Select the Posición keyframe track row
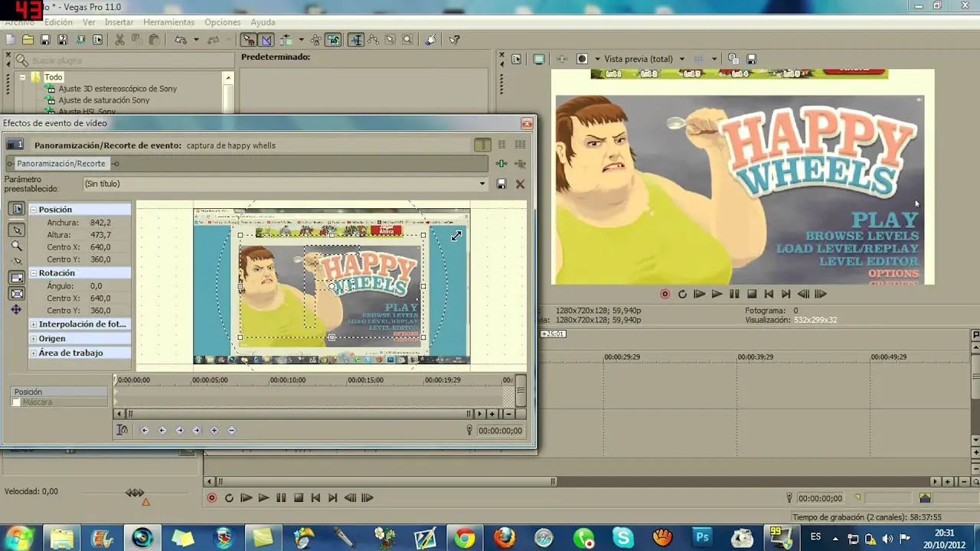The height and width of the screenshot is (551, 980). click(59, 392)
